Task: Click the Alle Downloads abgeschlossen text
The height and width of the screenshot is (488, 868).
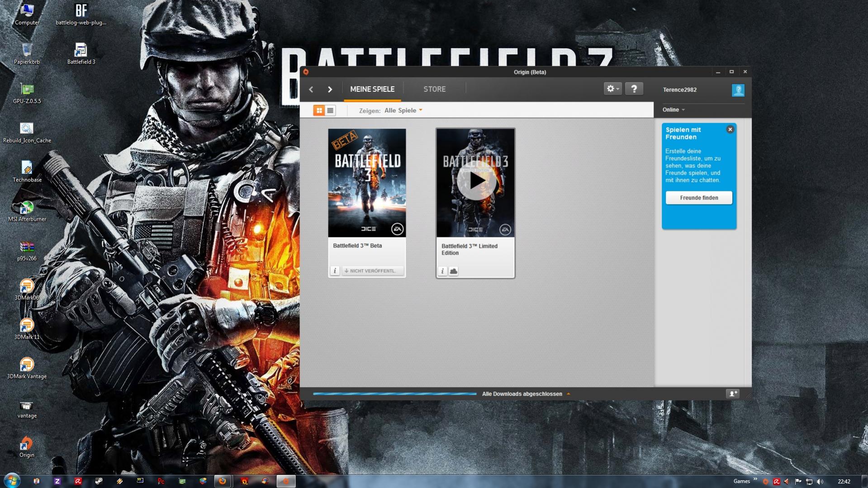Action: [x=522, y=394]
